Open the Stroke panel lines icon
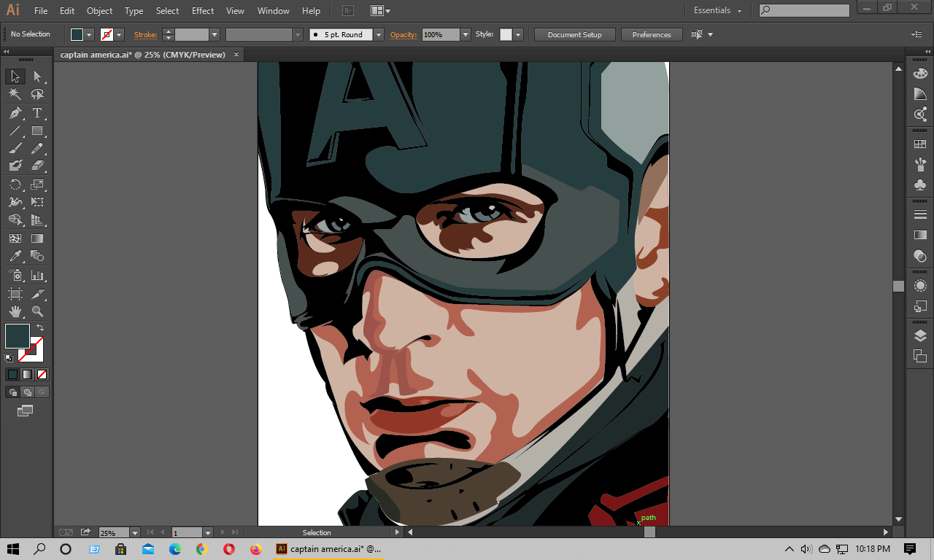The width and height of the screenshot is (934, 560). [x=920, y=214]
